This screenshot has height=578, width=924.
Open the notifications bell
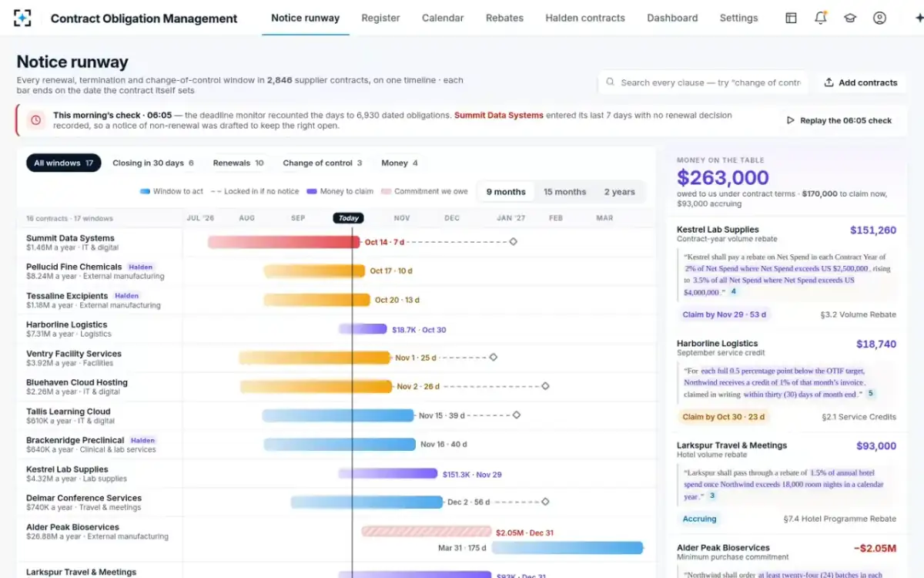pos(821,18)
